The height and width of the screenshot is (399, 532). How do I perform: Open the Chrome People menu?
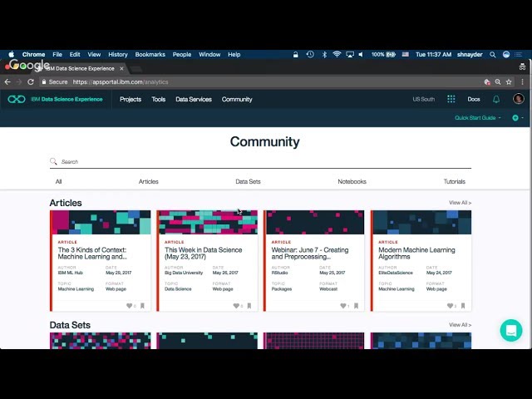[x=182, y=54]
